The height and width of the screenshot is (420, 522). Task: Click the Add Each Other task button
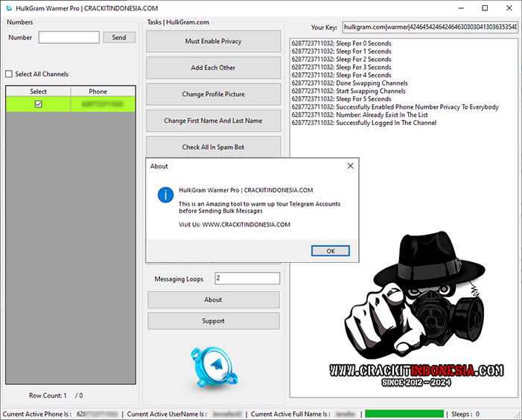[x=213, y=68]
